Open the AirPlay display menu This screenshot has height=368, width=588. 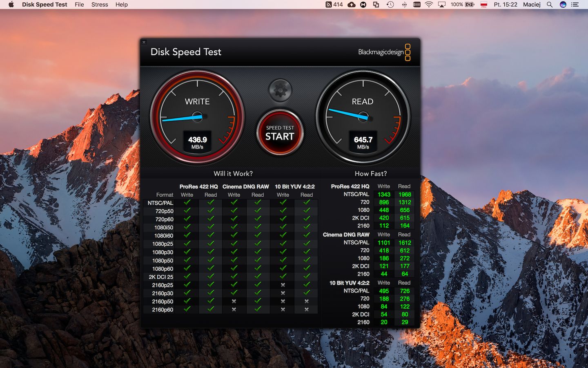[x=442, y=4]
